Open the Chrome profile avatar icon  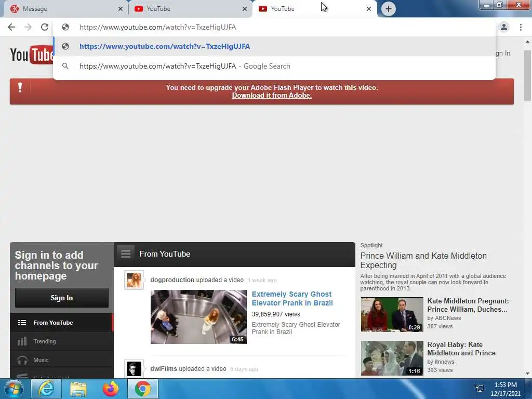click(x=504, y=27)
